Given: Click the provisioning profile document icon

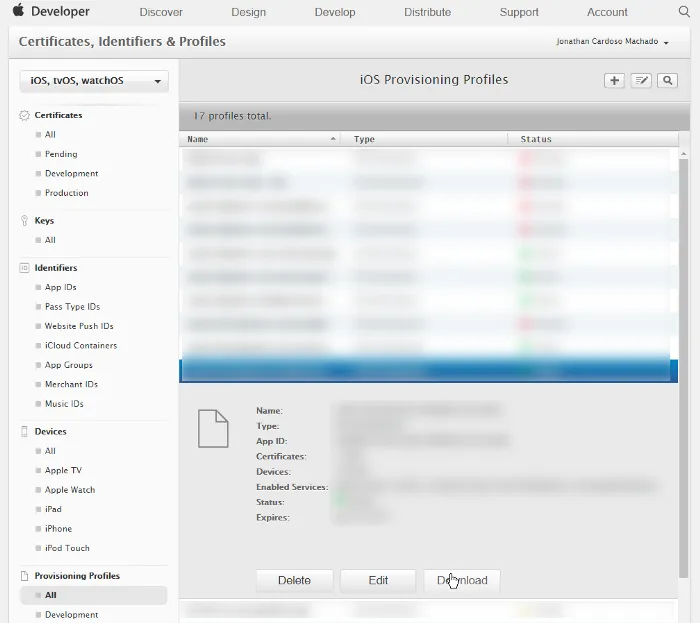Looking at the screenshot, I should [213, 428].
